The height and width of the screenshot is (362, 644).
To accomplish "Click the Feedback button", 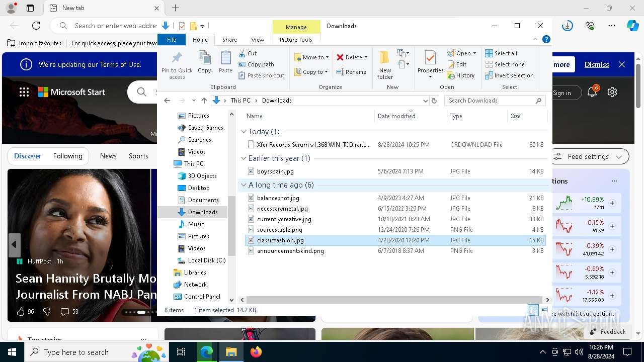I will pos(607,331).
